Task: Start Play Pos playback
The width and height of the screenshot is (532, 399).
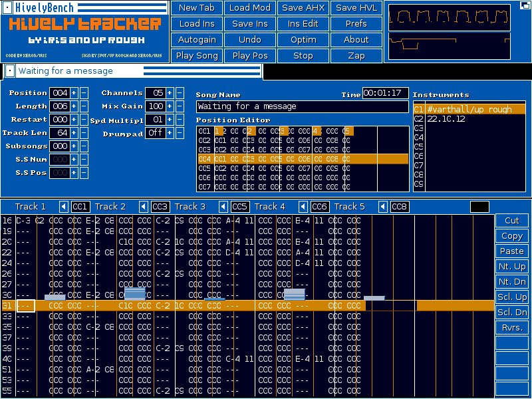Action: pyautogui.click(x=250, y=56)
